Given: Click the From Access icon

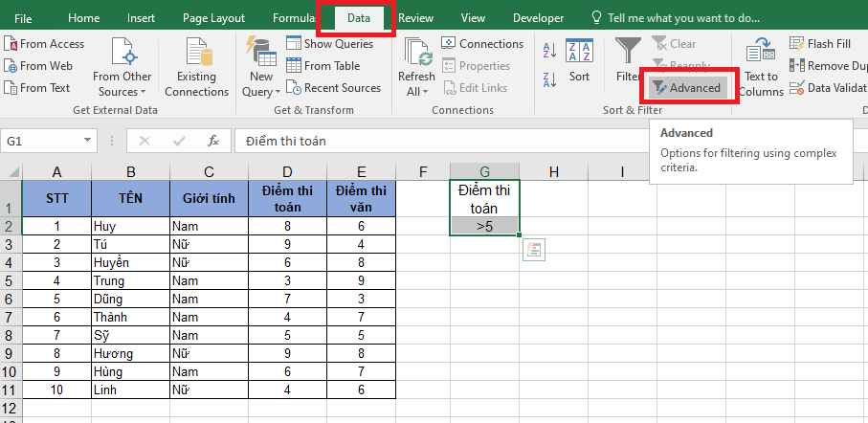Looking at the screenshot, I should click(x=11, y=44).
